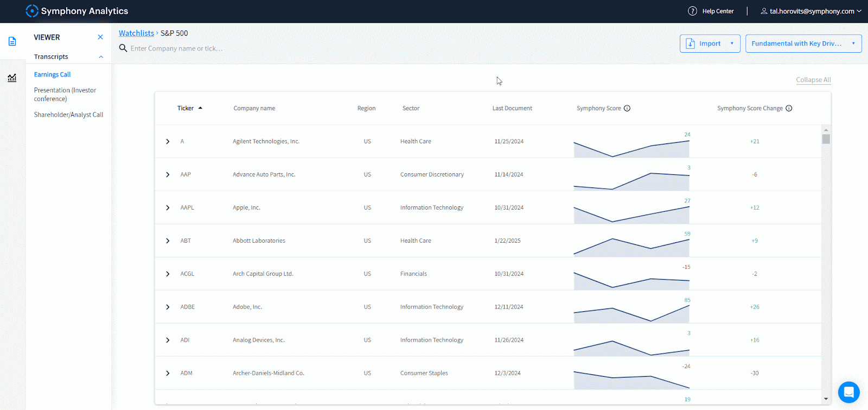
Task: Expand the ABT row chevron
Action: 168,241
